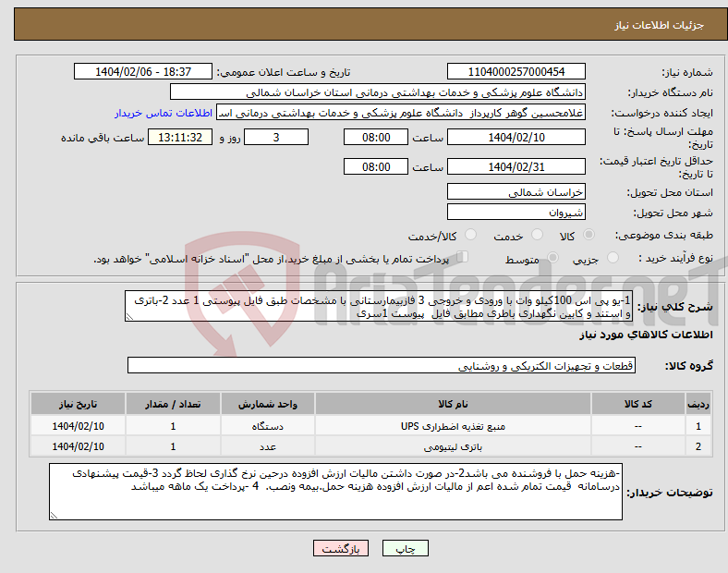Select the کالا/خدمت radio button
728x573 pixels.
(x=471, y=235)
